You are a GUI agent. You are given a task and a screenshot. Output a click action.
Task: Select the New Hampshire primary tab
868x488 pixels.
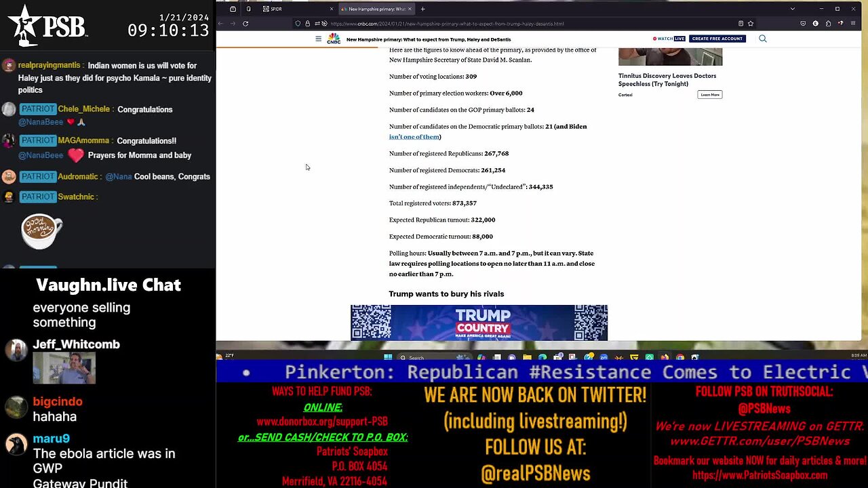tap(378, 9)
